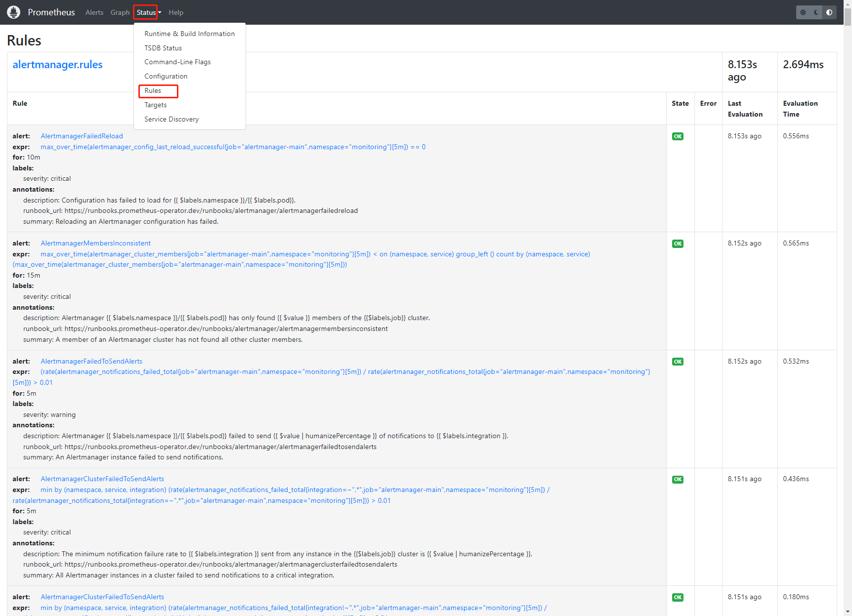Open Targets from the Status menu

190,105
